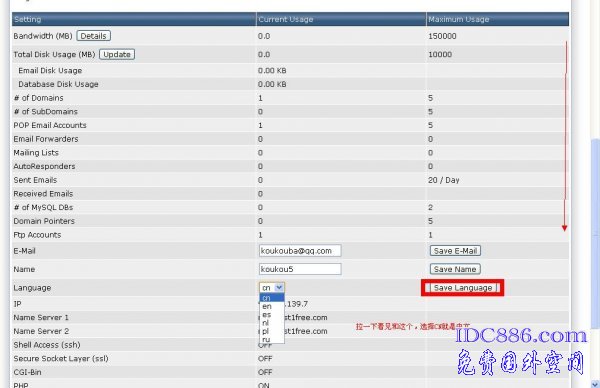The image size is (600, 388).
Task: Click Update next to Total Disk Usage
Action: [x=117, y=54]
